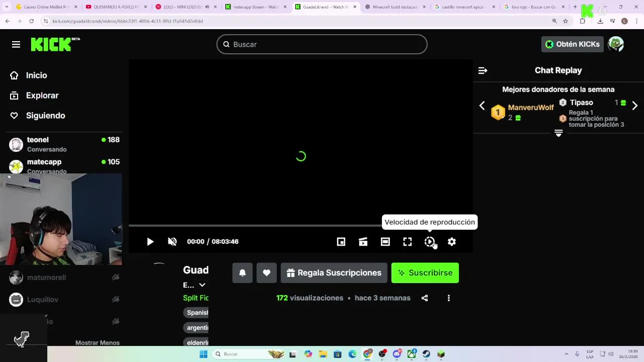Go to next top donors
The image size is (644, 362).
pyautogui.click(x=635, y=106)
